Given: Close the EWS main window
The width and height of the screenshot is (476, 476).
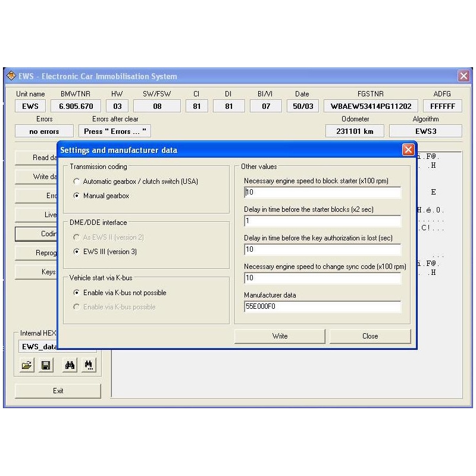Looking at the screenshot, I should (464, 76).
